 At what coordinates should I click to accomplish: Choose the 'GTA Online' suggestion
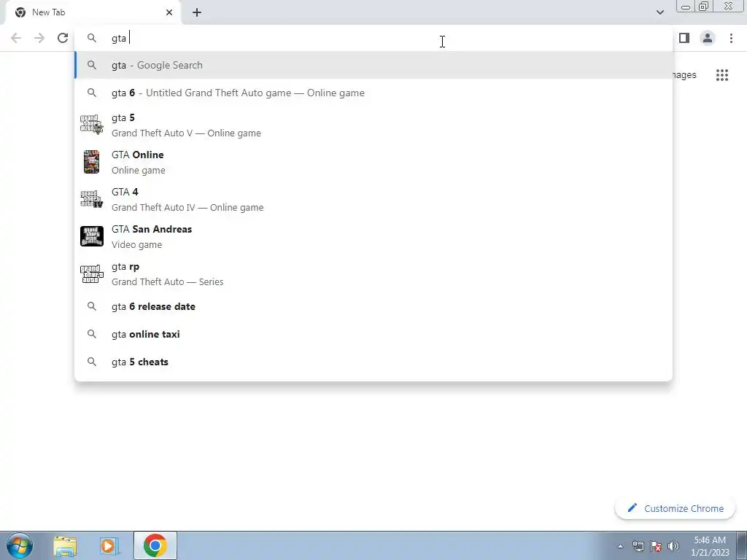(x=373, y=163)
